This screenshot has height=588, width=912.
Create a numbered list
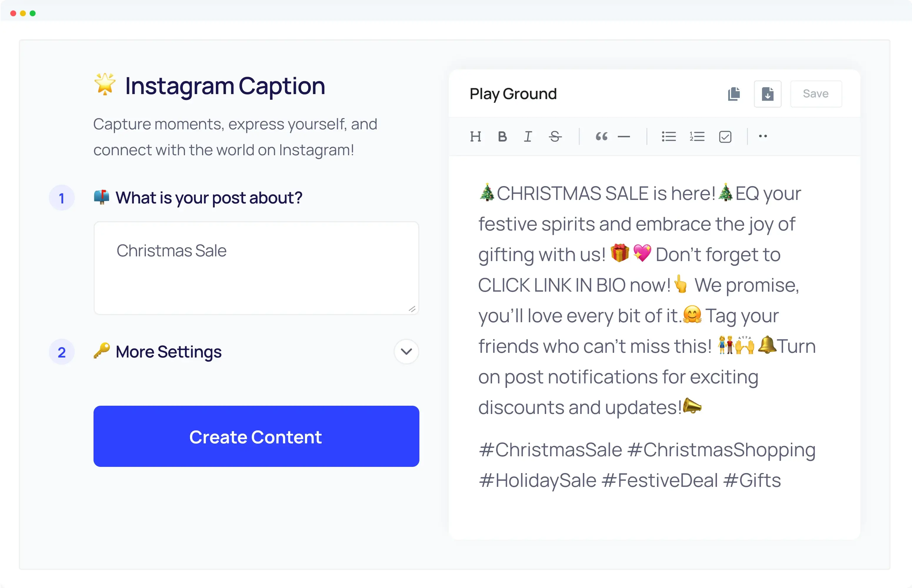[697, 136]
